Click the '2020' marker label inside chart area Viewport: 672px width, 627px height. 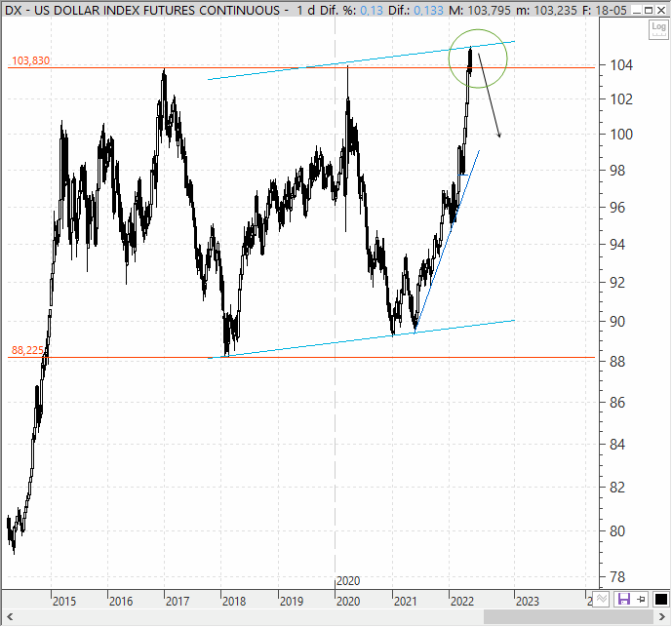(348, 581)
